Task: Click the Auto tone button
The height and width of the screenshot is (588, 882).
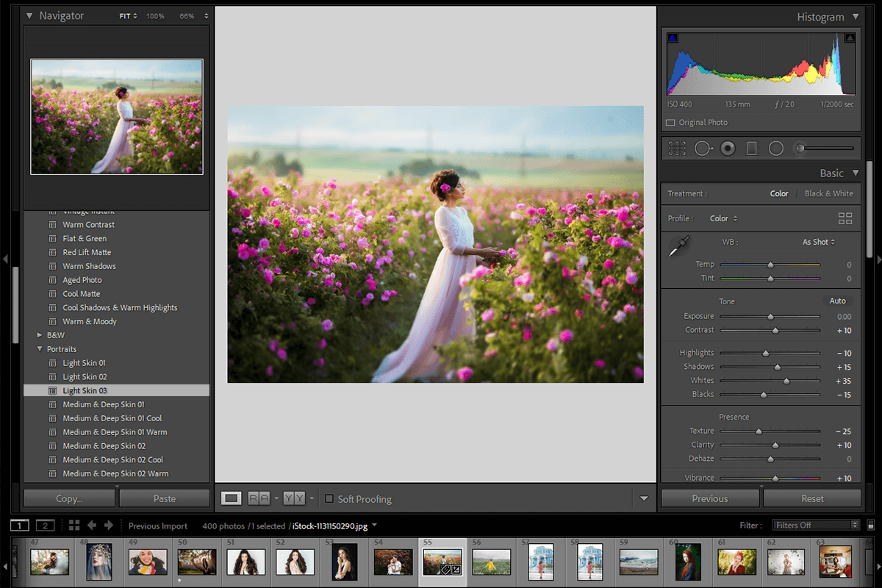Action: pos(838,301)
